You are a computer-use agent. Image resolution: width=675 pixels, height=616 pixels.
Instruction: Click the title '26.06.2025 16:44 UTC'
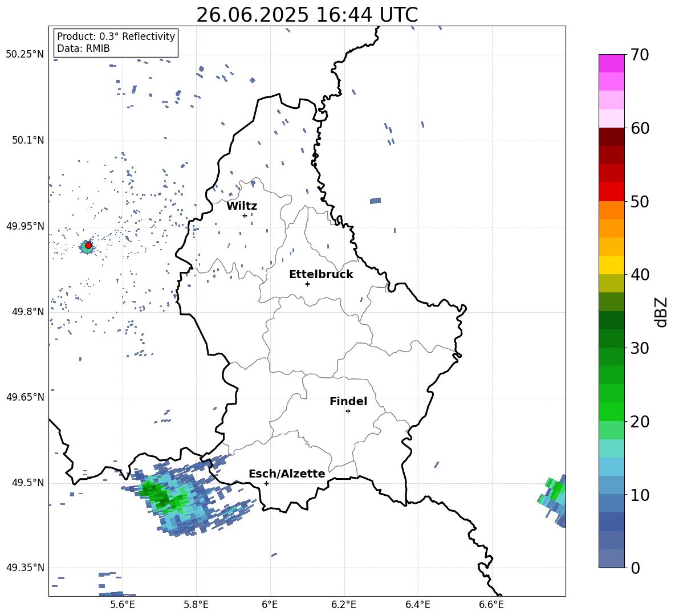click(307, 15)
